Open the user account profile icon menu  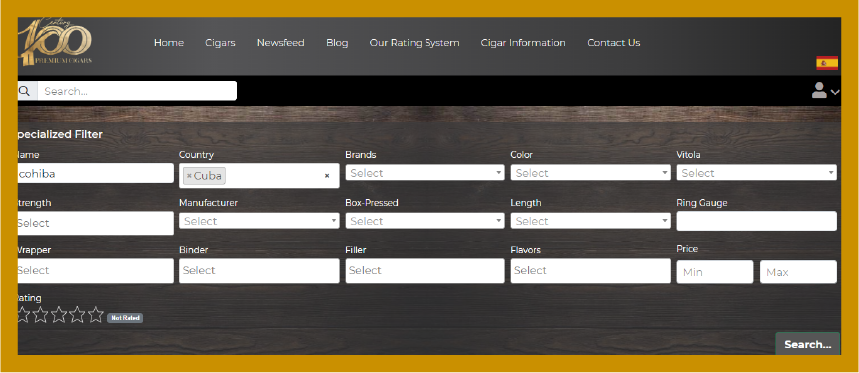[819, 90]
